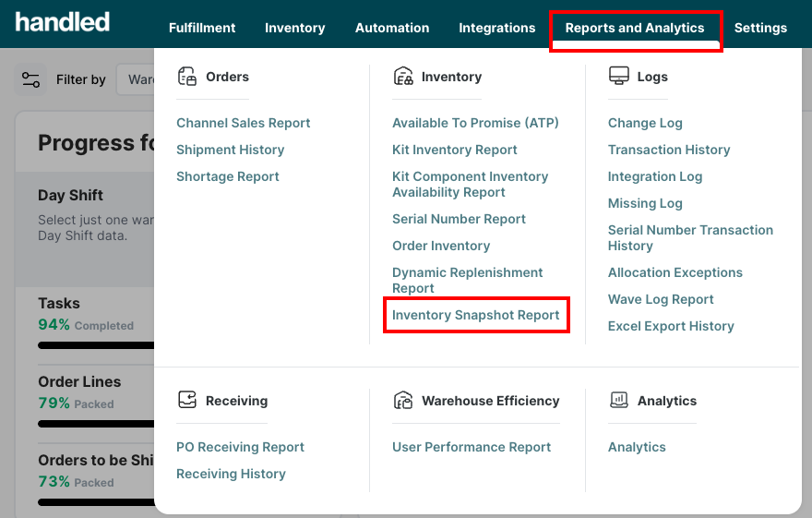Viewport: 812px width, 518px height.
Task: Open Reports and Analytics menu
Action: point(635,28)
